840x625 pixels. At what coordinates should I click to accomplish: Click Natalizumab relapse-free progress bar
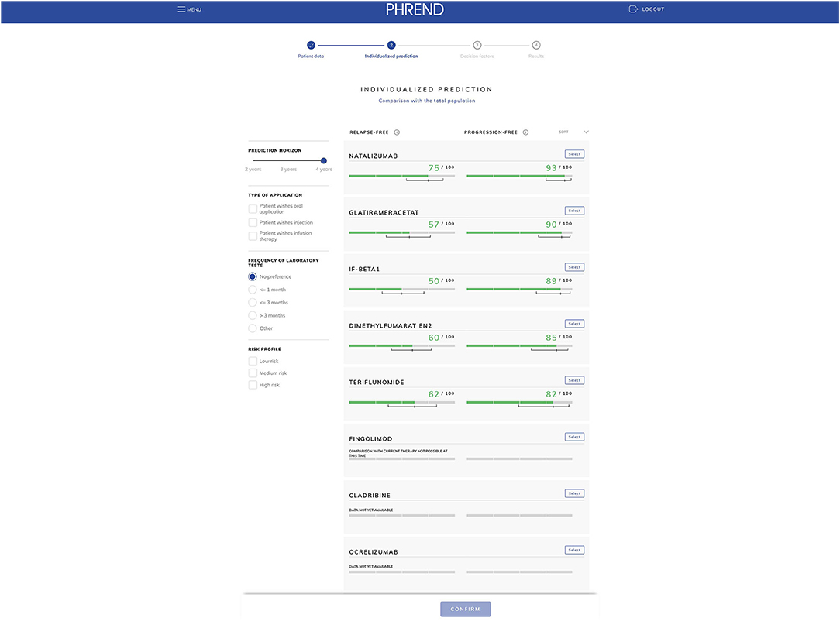[401, 176]
